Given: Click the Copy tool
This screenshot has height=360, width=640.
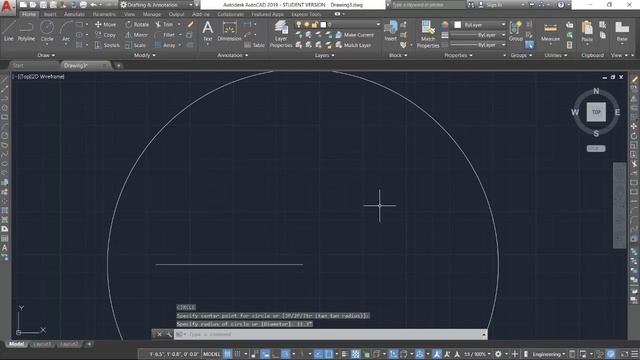Looking at the screenshot, I should [x=105, y=35].
